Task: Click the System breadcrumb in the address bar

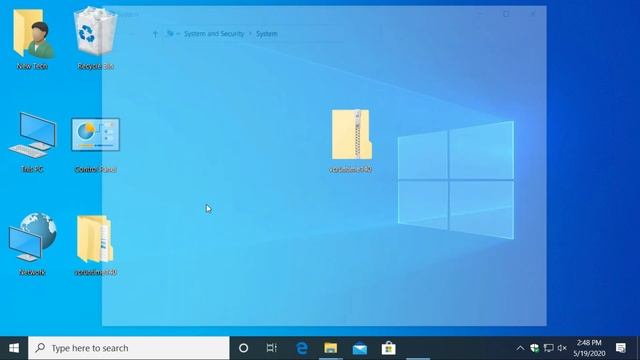Action: 267,33
